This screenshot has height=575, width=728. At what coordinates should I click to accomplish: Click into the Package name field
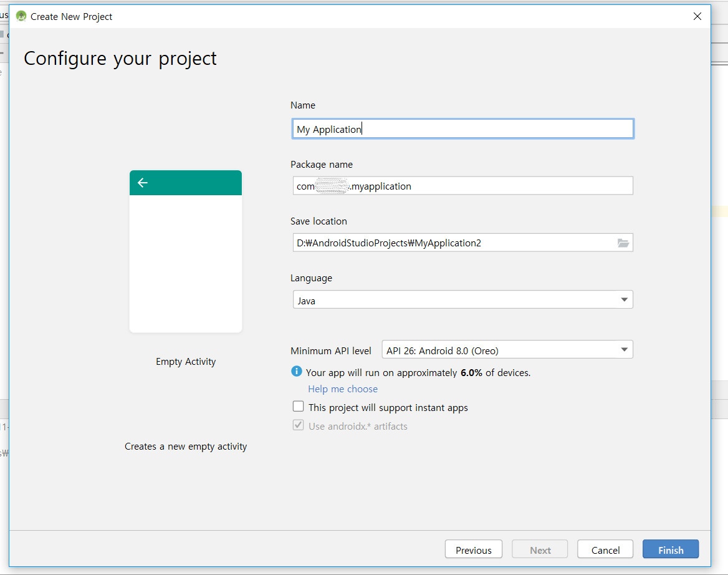[462, 186]
